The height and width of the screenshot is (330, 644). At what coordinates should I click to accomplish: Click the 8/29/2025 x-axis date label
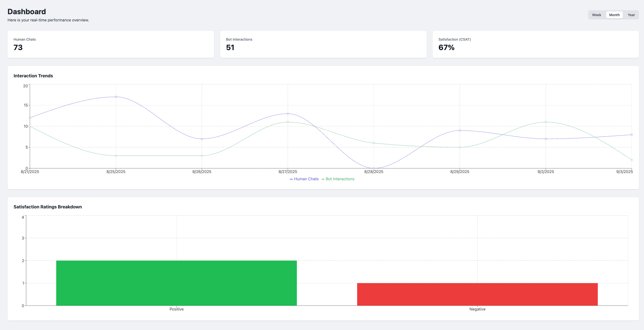pyautogui.click(x=459, y=172)
